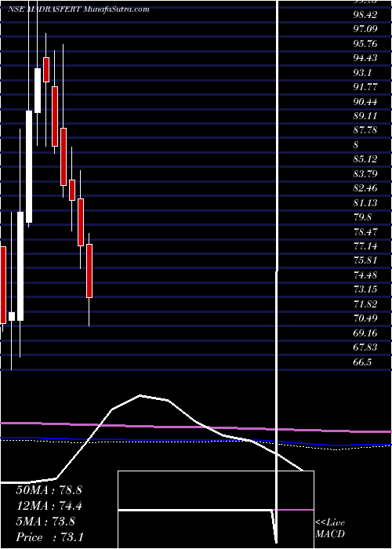Click the red candlestick topping near 94.43
The width and height of the screenshot is (392, 549).
pos(45,70)
